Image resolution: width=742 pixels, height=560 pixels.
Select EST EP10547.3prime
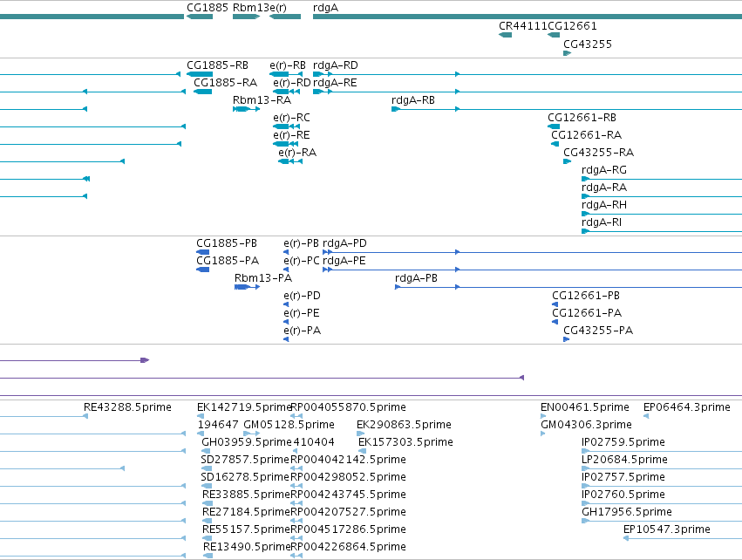667,529
